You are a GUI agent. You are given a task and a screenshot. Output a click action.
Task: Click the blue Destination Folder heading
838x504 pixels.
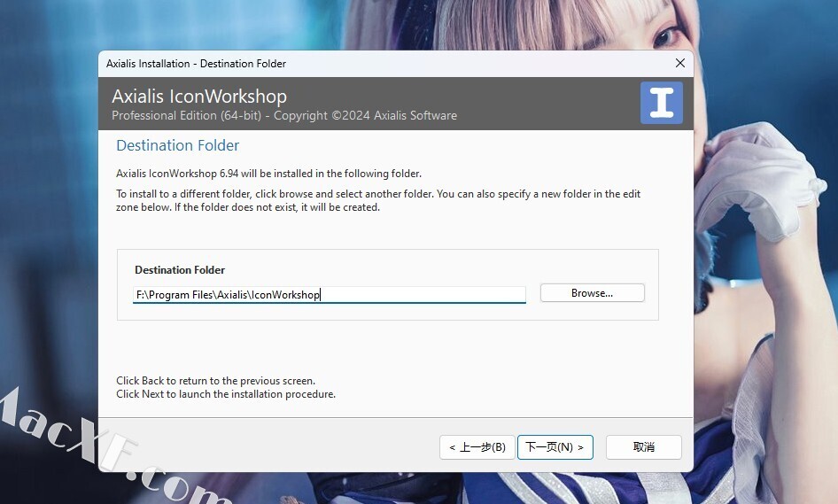[x=177, y=145]
